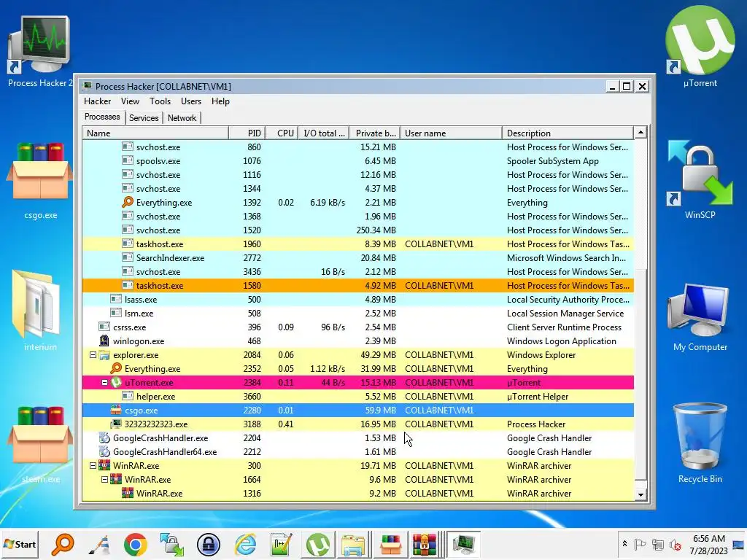Open the padlock application in the taskbar

(x=209, y=544)
